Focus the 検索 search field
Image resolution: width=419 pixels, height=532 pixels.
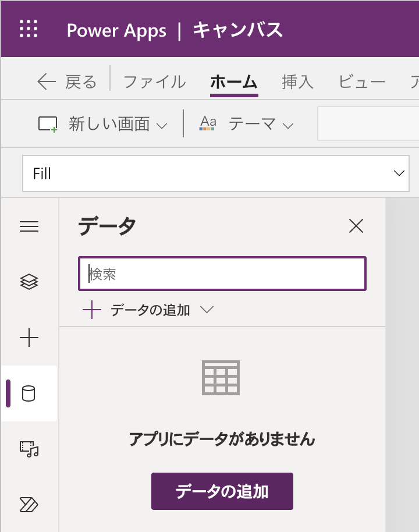[222, 274]
